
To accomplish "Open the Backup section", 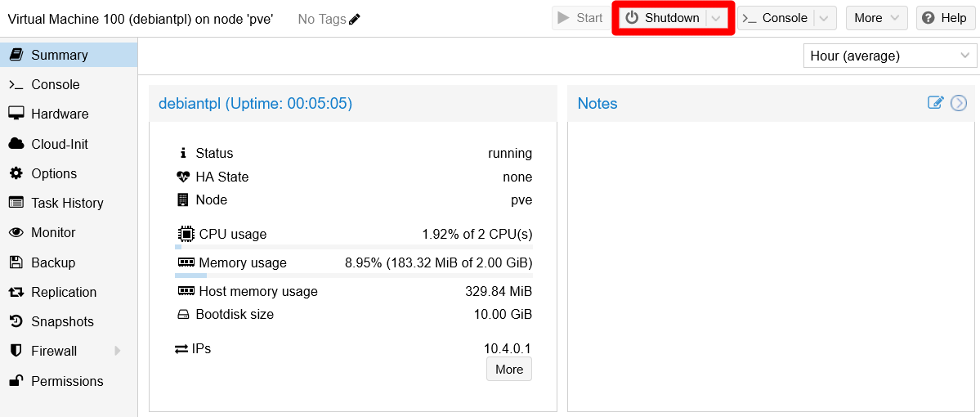I will click(x=53, y=262).
